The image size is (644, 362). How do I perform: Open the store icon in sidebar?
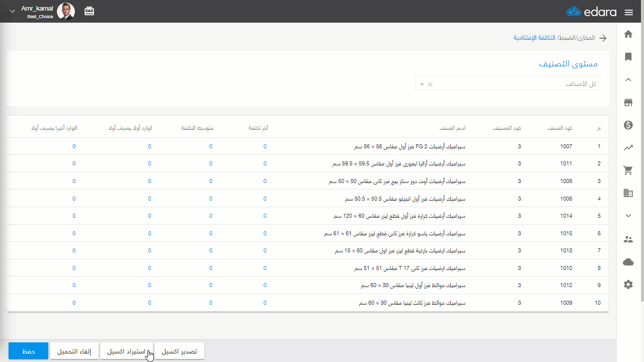click(628, 103)
